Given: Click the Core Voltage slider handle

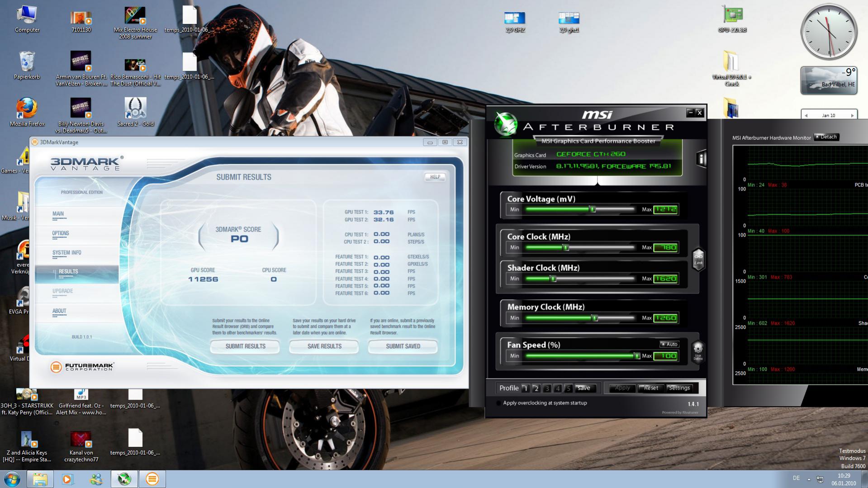Looking at the screenshot, I should tap(593, 209).
